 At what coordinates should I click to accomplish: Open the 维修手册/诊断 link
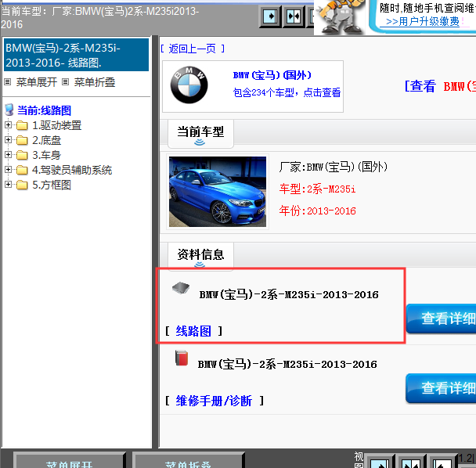[x=214, y=401]
